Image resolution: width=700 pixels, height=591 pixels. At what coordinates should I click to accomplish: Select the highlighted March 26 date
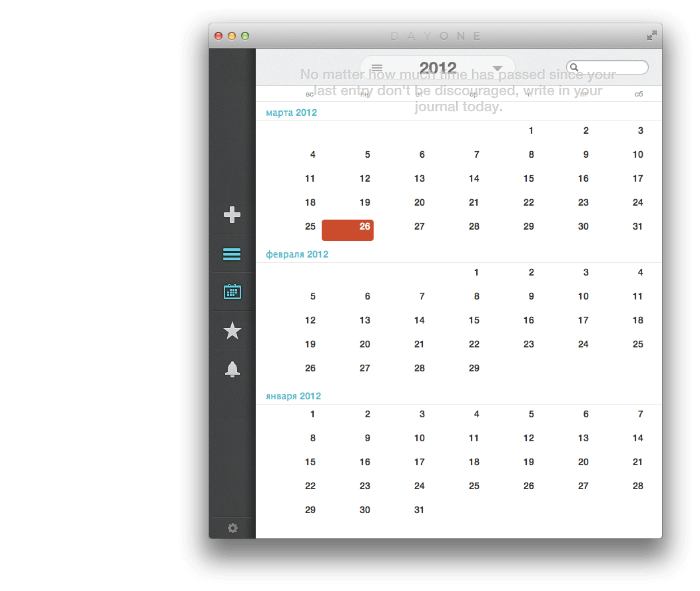[x=347, y=230]
